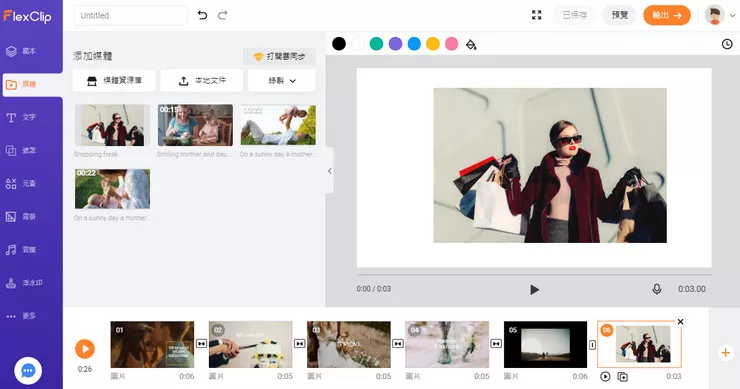Open the custom fill color bucket icon
The image size is (740, 389).
[x=471, y=44]
